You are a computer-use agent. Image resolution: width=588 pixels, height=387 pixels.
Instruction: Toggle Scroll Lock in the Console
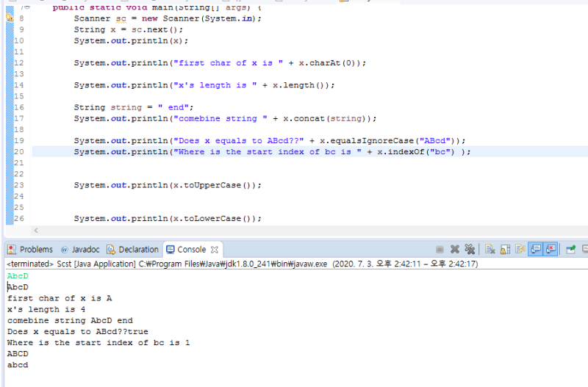point(505,250)
